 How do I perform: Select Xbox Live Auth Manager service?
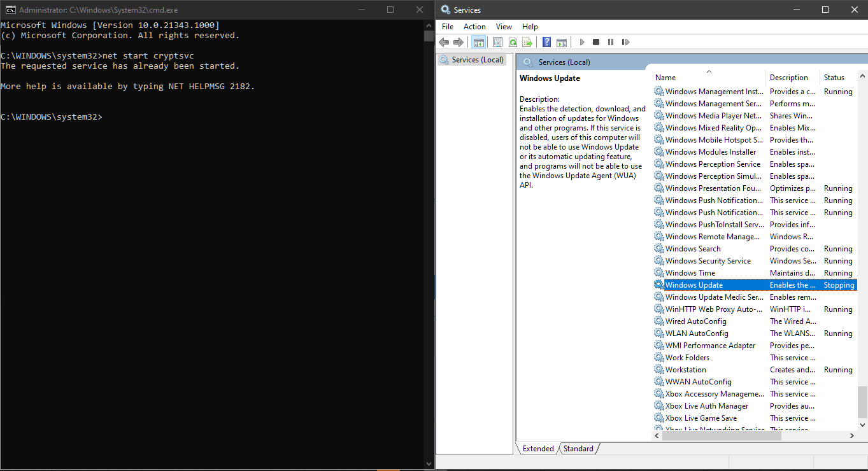(x=755, y=406)
